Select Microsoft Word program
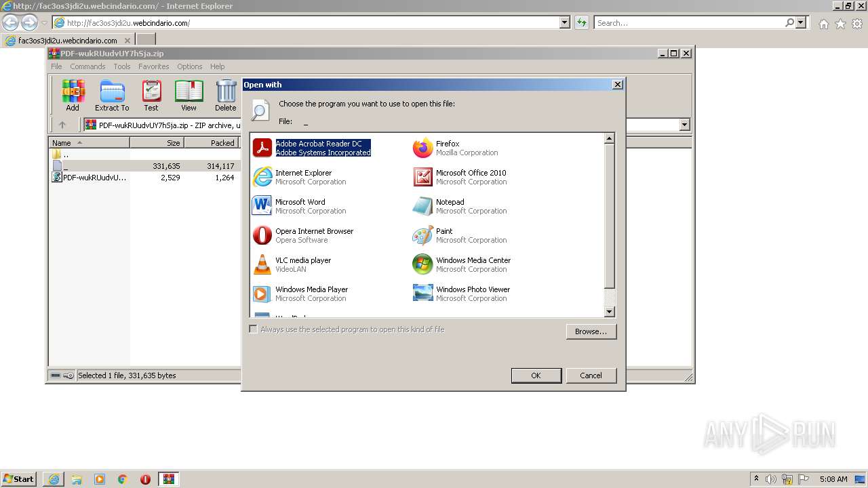The image size is (868, 488). [x=300, y=206]
